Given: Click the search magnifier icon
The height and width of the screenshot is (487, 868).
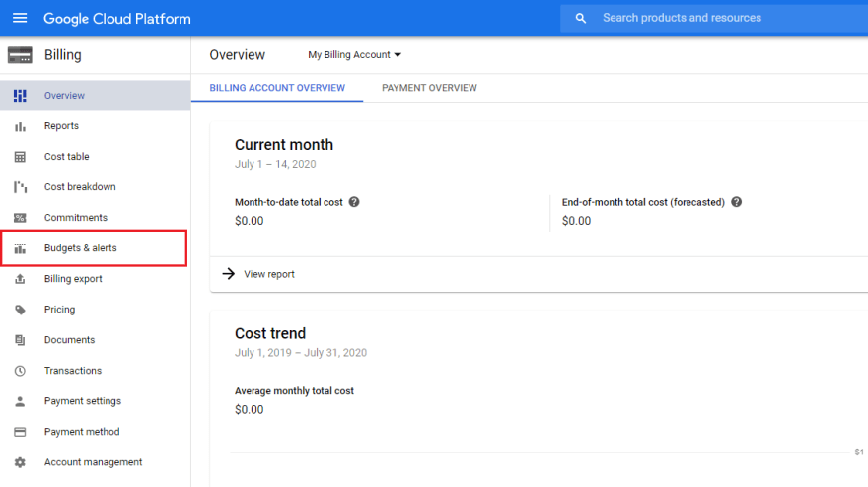Looking at the screenshot, I should point(580,19).
